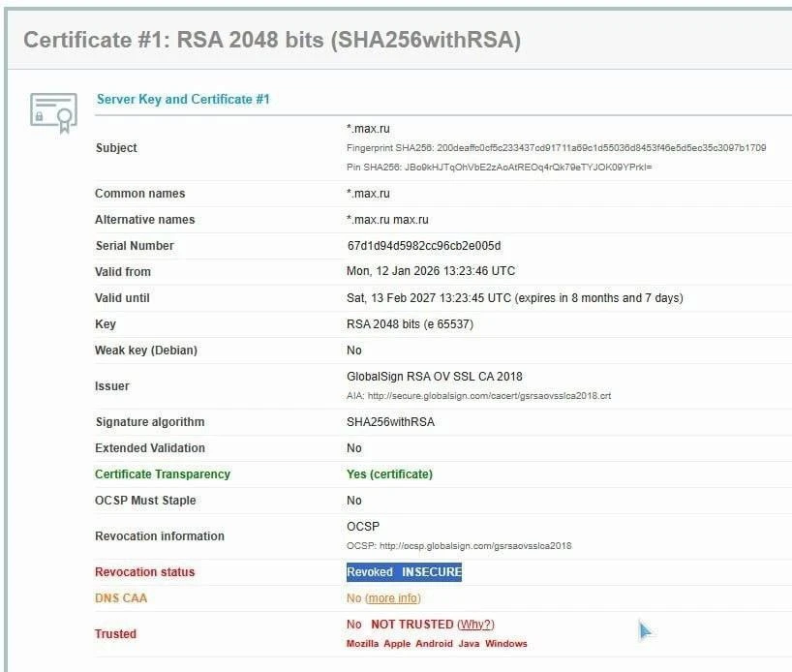Open the Why? link next to NOT TRUSTED
The image size is (792, 672).
[475, 625]
